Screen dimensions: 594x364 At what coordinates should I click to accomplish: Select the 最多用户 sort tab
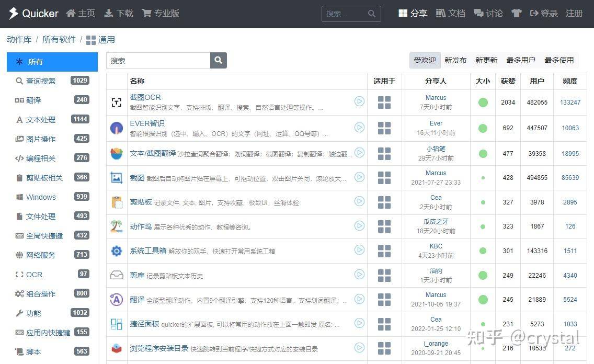click(x=520, y=60)
